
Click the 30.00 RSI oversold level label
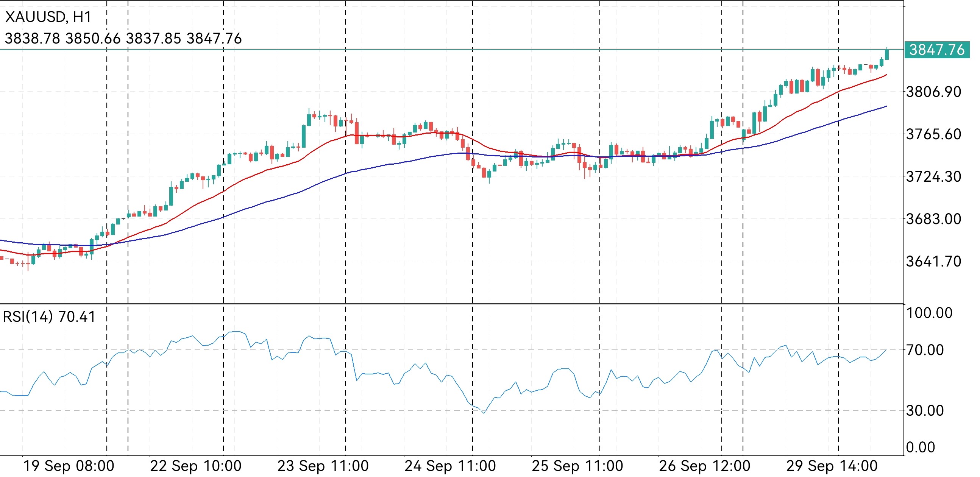(924, 410)
